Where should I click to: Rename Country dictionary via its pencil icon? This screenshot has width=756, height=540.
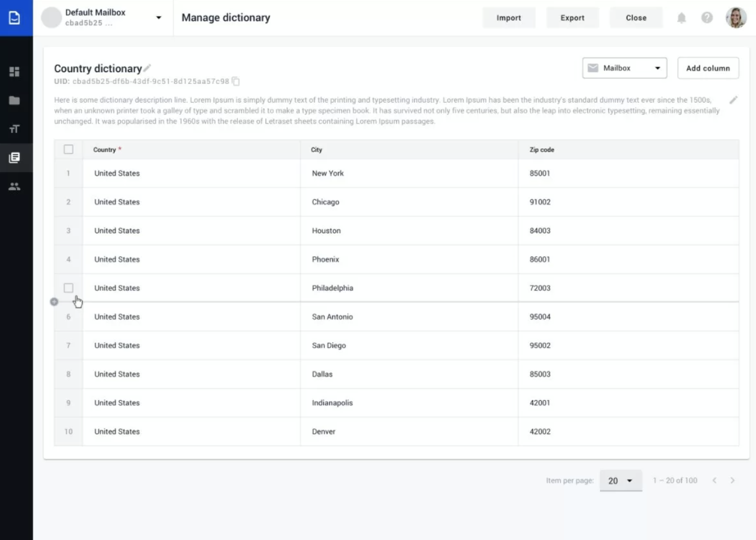coord(148,68)
